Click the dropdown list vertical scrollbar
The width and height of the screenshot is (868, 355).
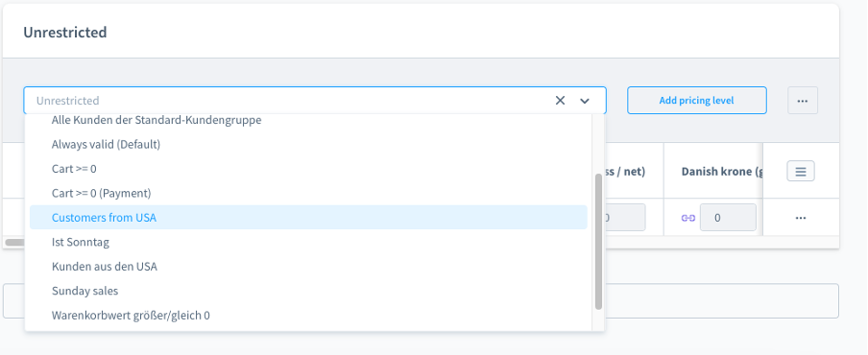598,242
